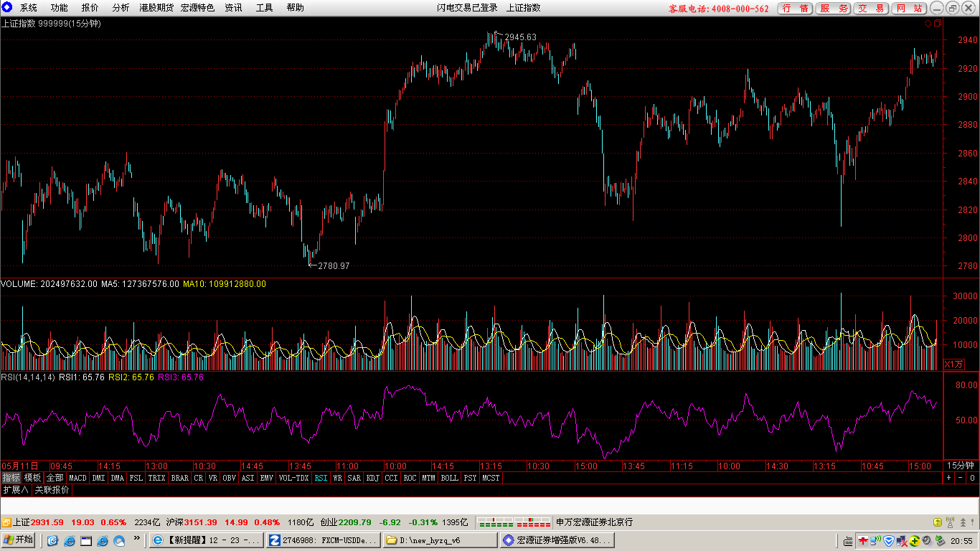980x551 pixels.
Task: Click the 2780.97 low price marker
Action: [x=334, y=266]
